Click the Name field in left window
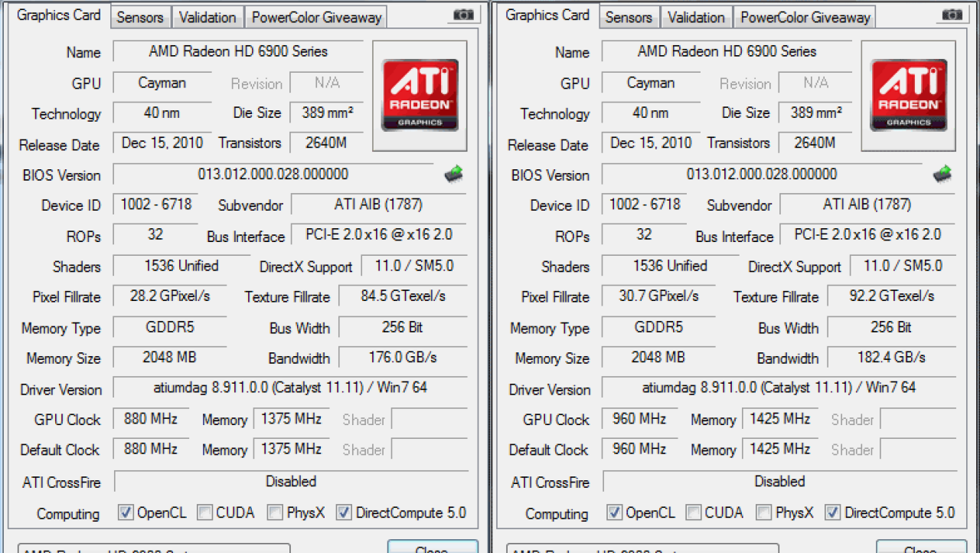 (238, 51)
